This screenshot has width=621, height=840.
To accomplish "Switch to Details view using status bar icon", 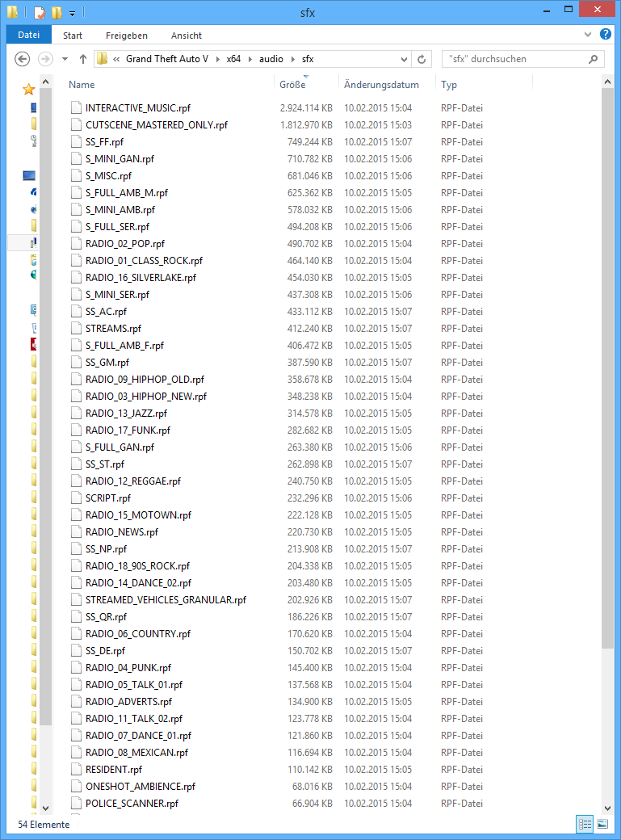I will pos(585,824).
